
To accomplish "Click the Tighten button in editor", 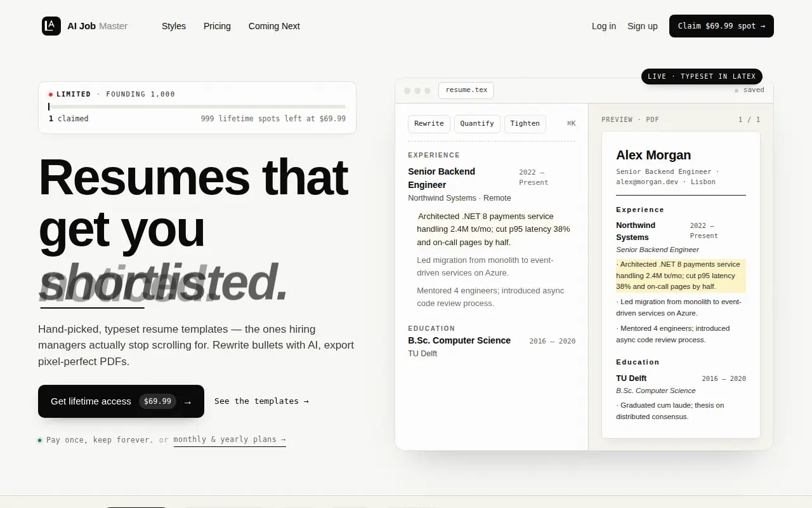I will (525, 124).
